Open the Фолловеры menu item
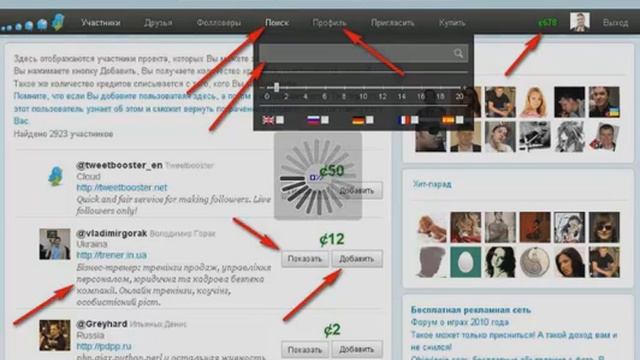Viewport: 640px width, 360px height. [219, 23]
